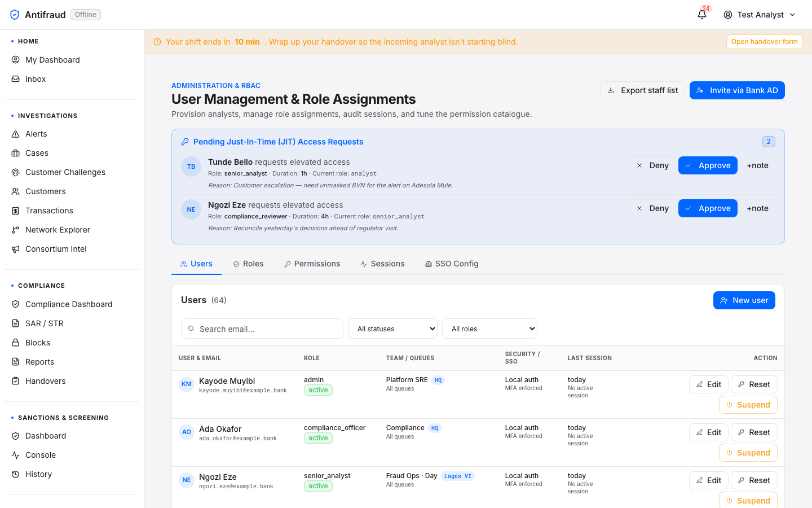
Task: Switch to the SSO Config tab
Action: coord(452,264)
